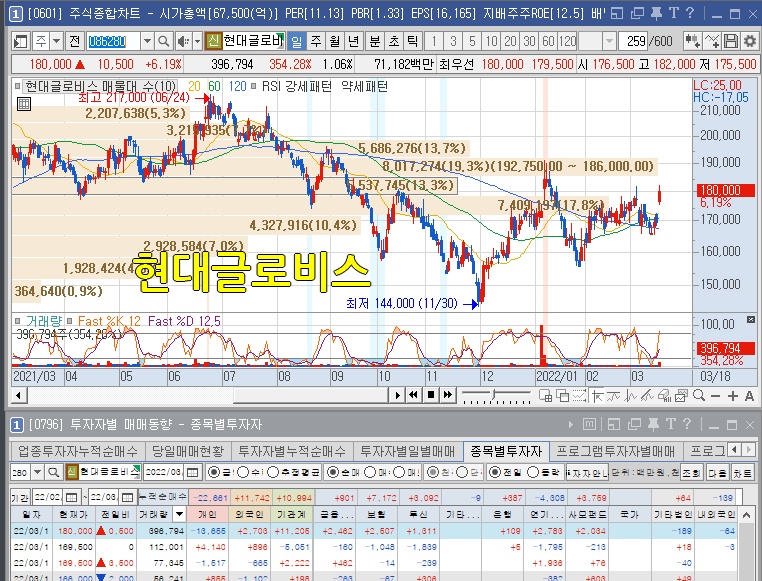Click the plus zoom-in icon under chart
The height and width of the screenshot is (581, 762).
point(732,396)
